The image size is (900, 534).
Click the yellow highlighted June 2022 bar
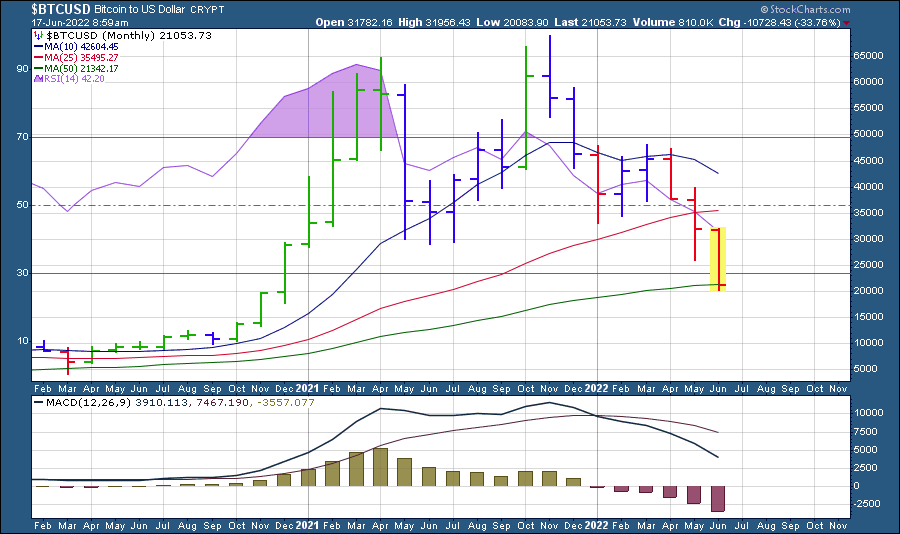717,260
